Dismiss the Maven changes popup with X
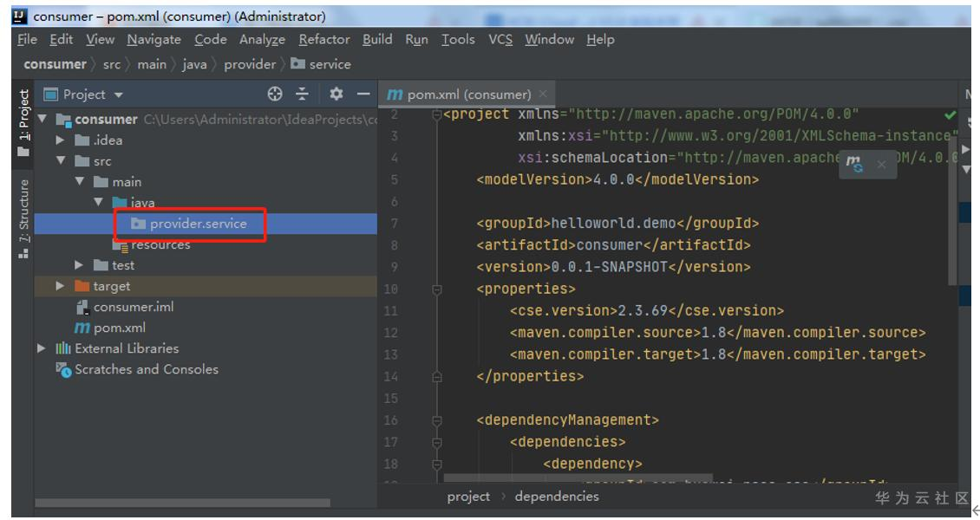980x520 pixels. tap(881, 165)
